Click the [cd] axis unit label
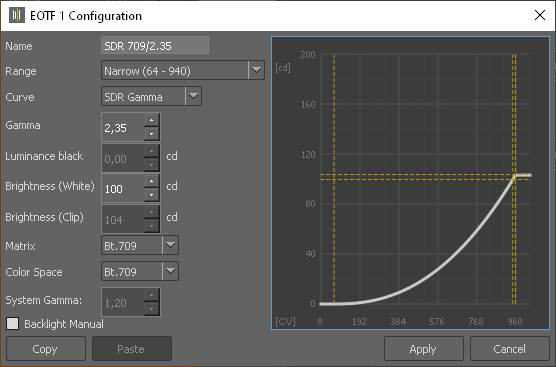The image size is (556, 367). coord(283,67)
